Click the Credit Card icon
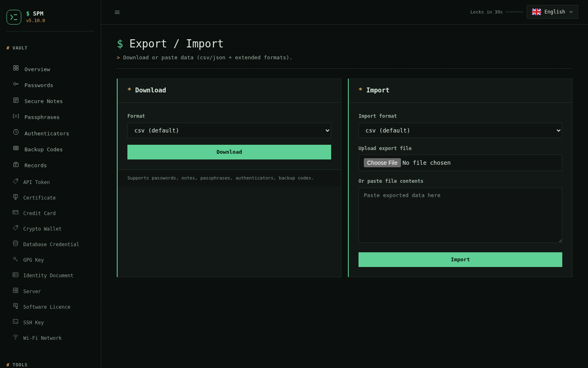This screenshot has height=368, width=588. (16, 212)
